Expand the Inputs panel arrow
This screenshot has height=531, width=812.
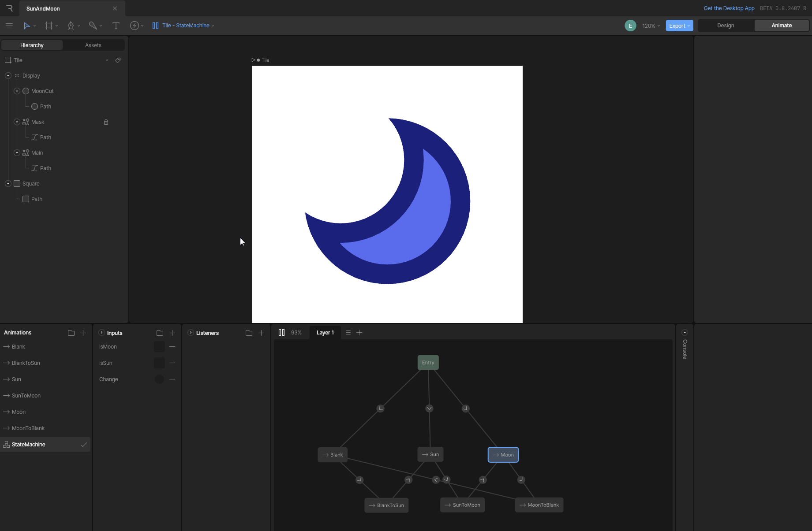101,333
